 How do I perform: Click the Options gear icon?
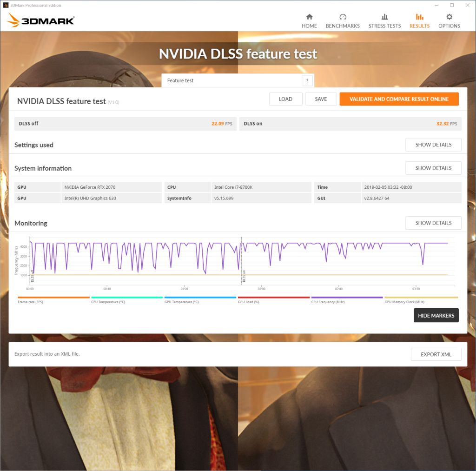coord(450,17)
